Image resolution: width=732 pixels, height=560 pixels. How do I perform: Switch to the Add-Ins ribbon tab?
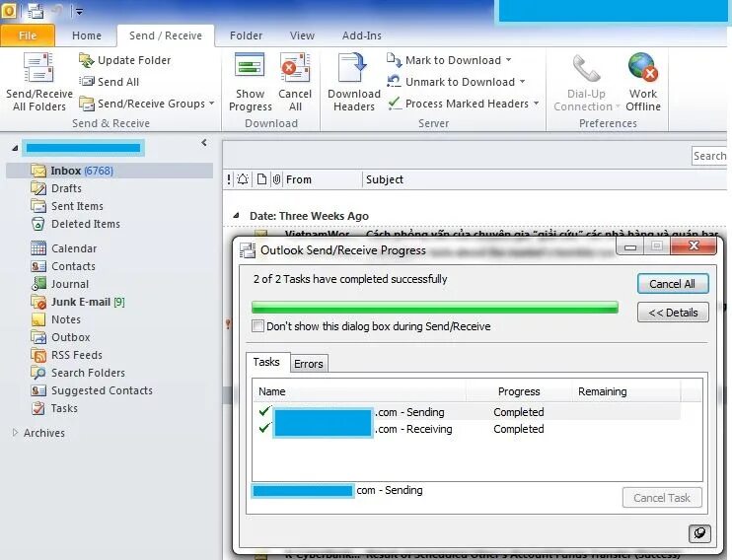pyautogui.click(x=362, y=35)
